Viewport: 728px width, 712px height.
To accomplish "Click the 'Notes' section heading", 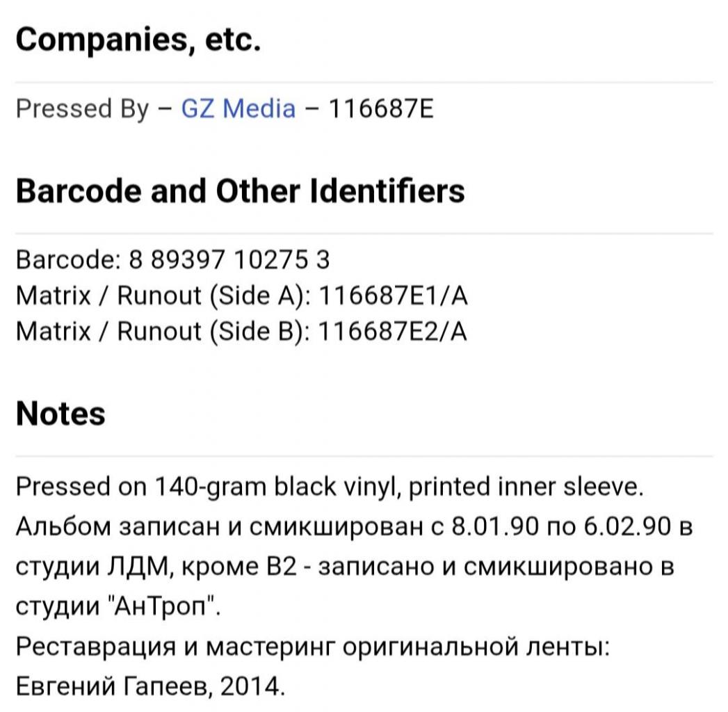I will click(60, 414).
